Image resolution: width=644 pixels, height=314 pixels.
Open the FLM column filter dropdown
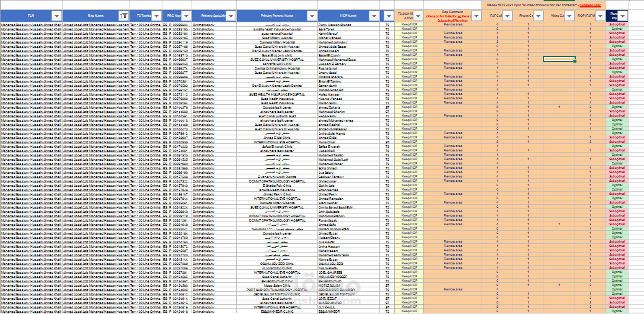(x=56, y=16)
